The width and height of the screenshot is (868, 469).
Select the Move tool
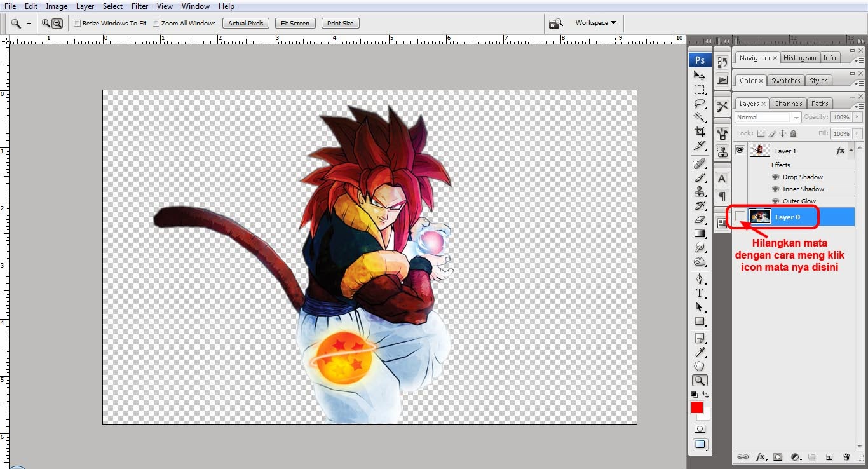point(700,76)
